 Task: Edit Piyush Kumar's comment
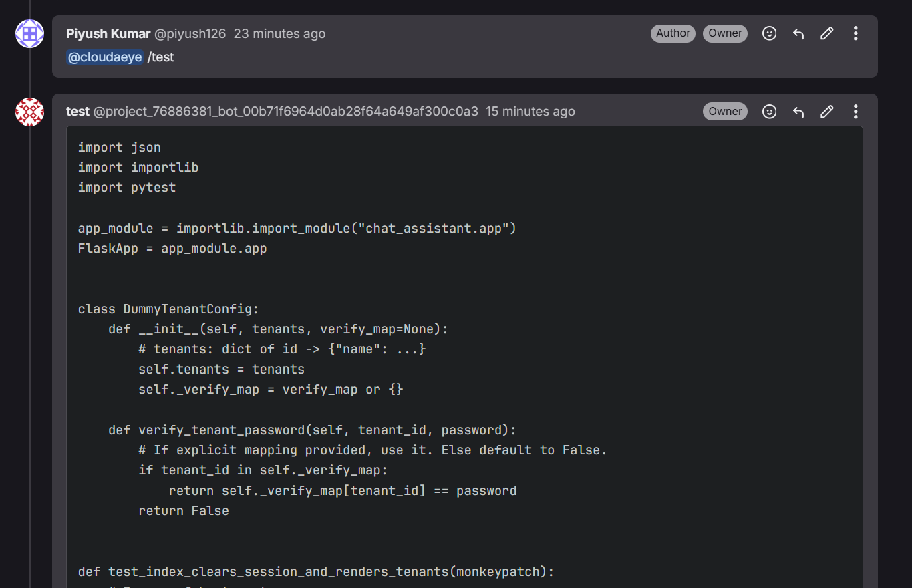click(826, 33)
